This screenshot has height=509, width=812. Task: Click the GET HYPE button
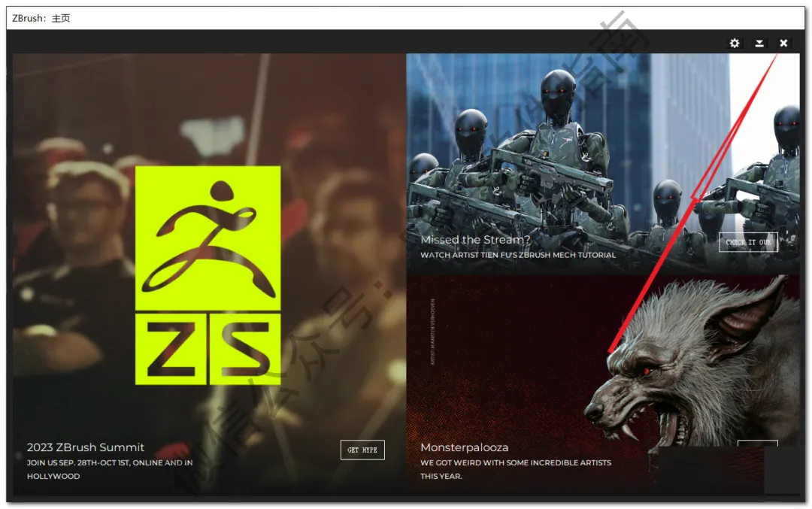pyautogui.click(x=362, y=450)
